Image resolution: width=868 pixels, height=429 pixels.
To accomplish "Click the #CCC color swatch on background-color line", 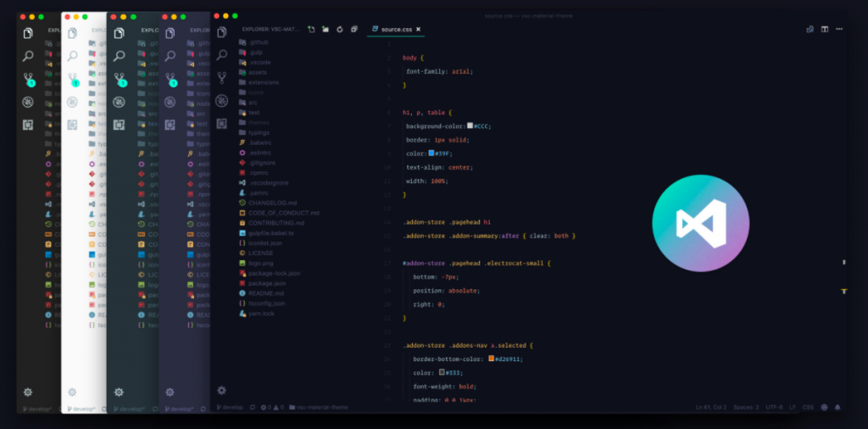I will click(470, 125).
